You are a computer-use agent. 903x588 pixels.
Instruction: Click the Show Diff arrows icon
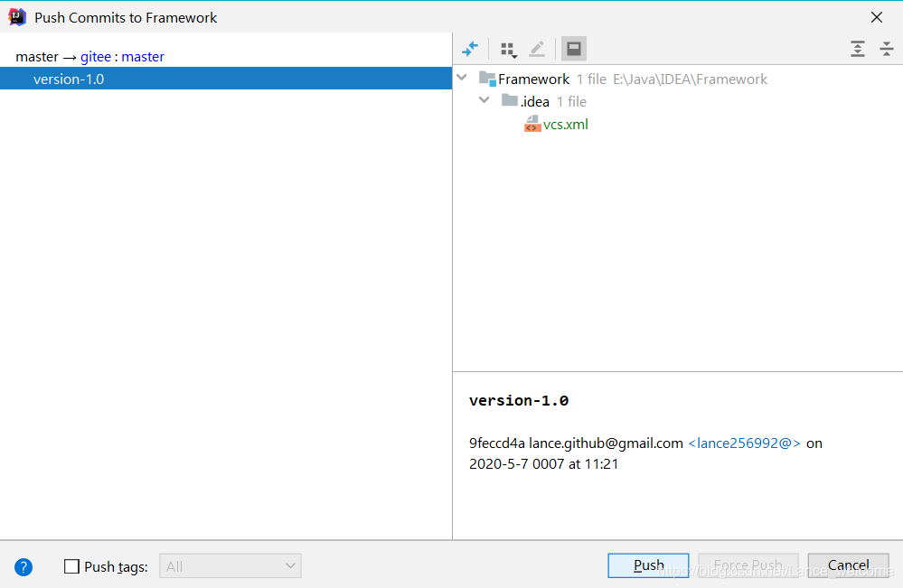point(470,49)
